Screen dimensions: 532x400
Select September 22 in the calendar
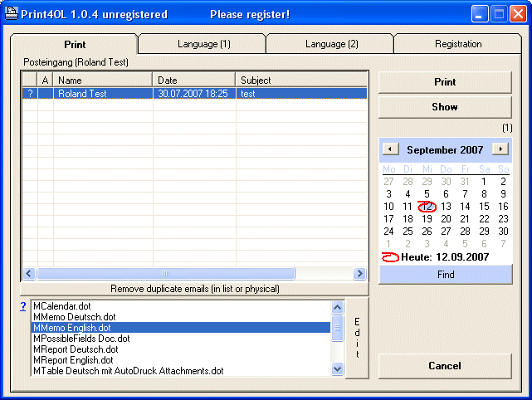point(484,219)
